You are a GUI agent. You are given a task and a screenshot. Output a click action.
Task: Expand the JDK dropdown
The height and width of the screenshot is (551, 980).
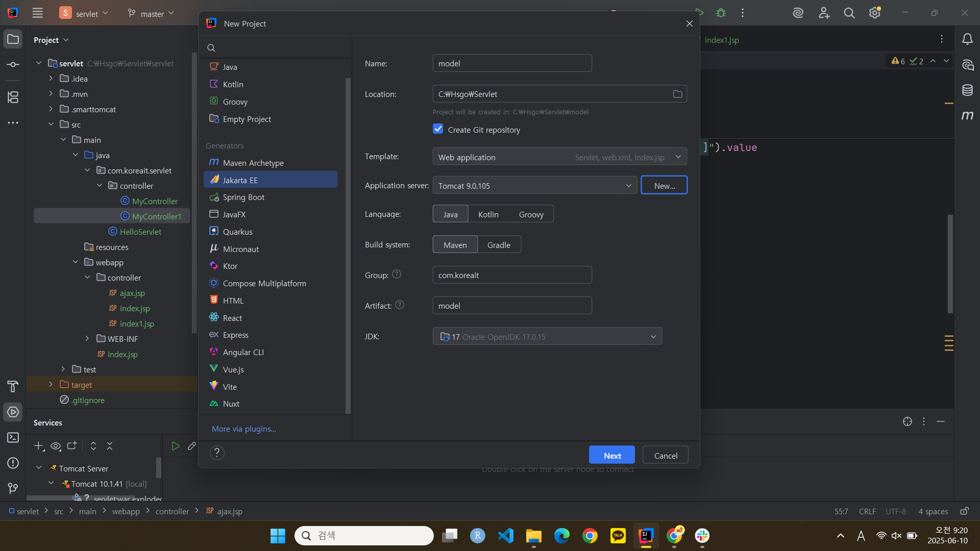547,337
